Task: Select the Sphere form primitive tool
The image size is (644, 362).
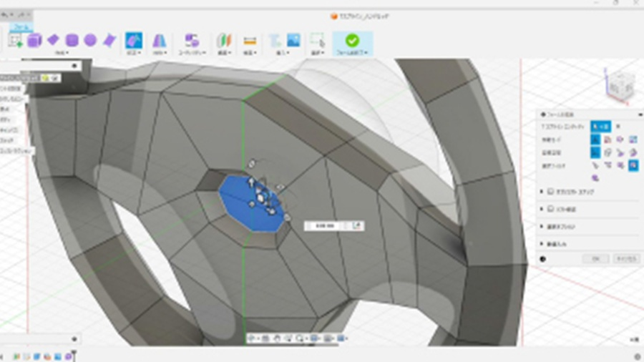Action: point(90,40)
